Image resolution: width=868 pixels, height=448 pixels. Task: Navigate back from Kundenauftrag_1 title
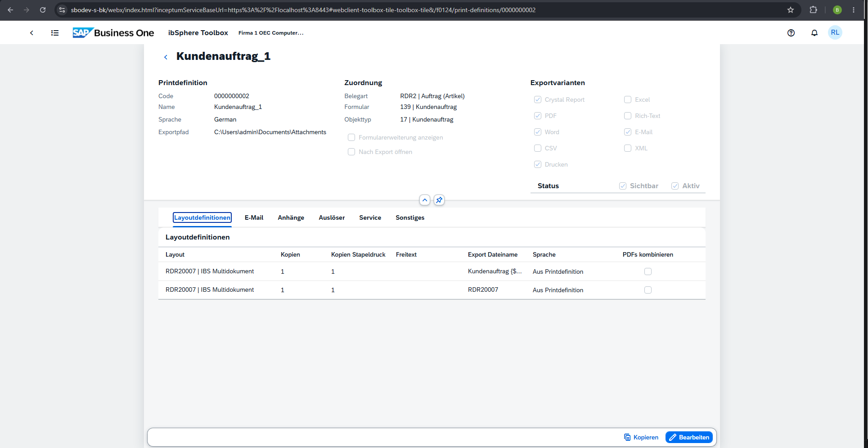(x=166, y=57)
